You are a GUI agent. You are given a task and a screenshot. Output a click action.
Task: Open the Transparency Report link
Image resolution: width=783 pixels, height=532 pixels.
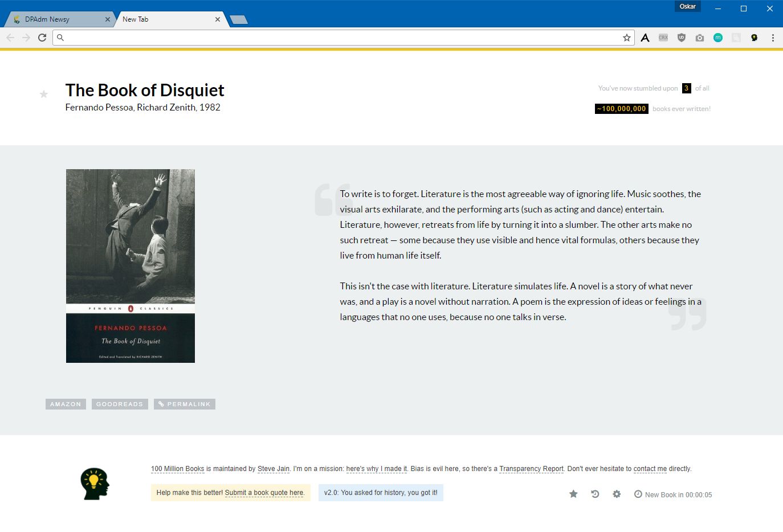(531, 469)
